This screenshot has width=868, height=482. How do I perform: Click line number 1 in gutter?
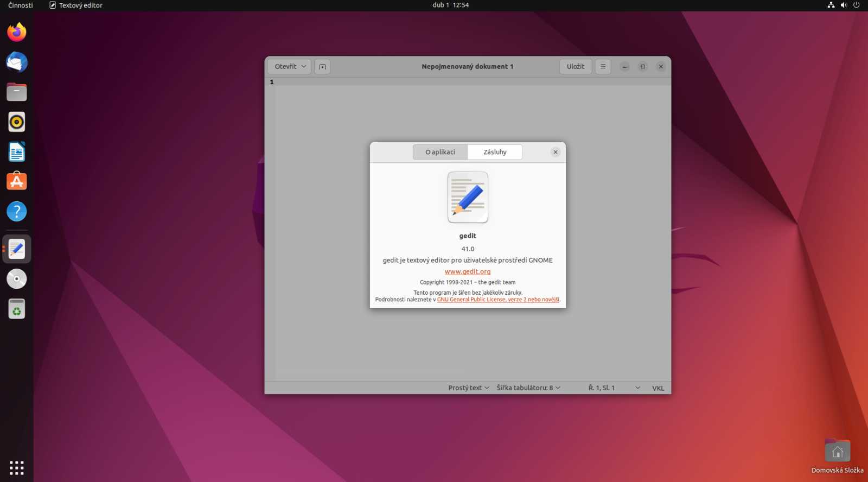[272, 82]
